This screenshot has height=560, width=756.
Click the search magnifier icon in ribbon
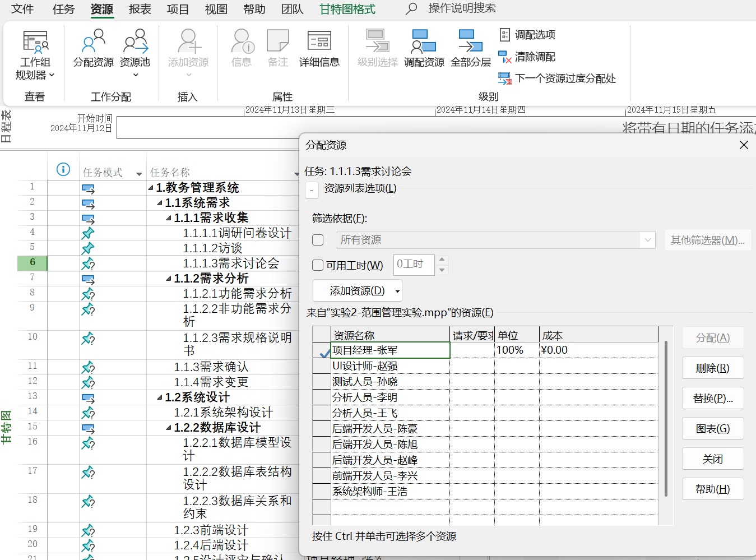pyautogui.click(x=412, y=9)
